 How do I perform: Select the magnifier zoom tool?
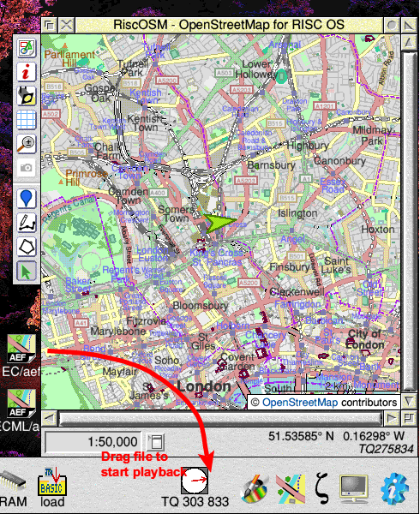coord(27,143)
